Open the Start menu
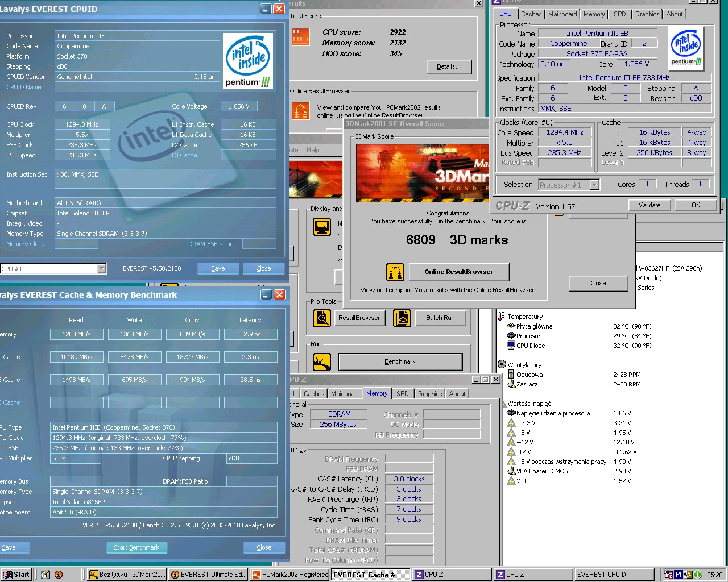728x582 pixels. pos(16,575)
